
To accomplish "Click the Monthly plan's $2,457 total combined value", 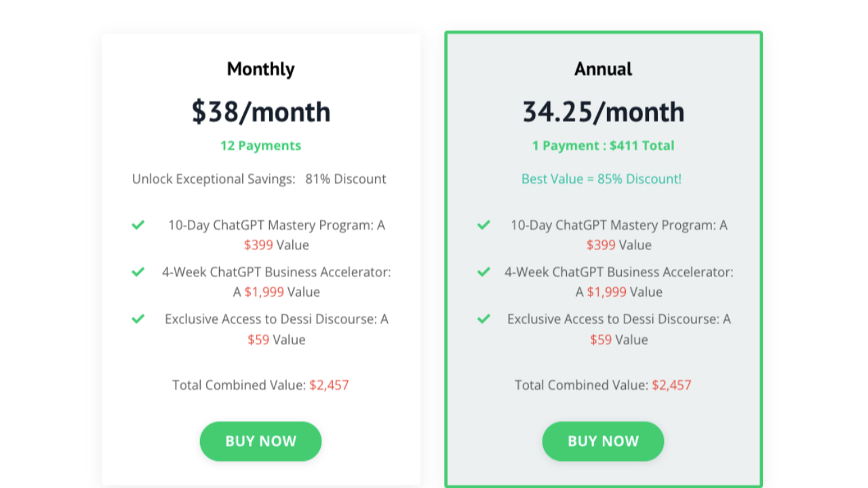I will (329, 385).
